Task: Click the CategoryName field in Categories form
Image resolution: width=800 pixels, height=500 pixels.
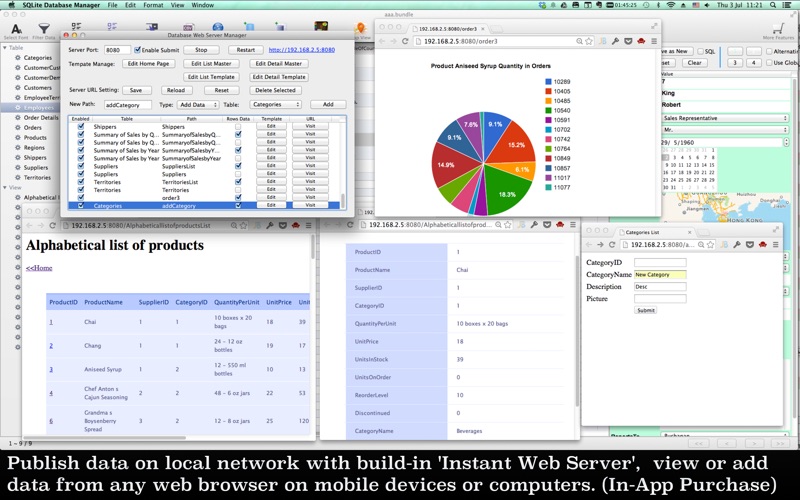Action: (x=660, y=274)
